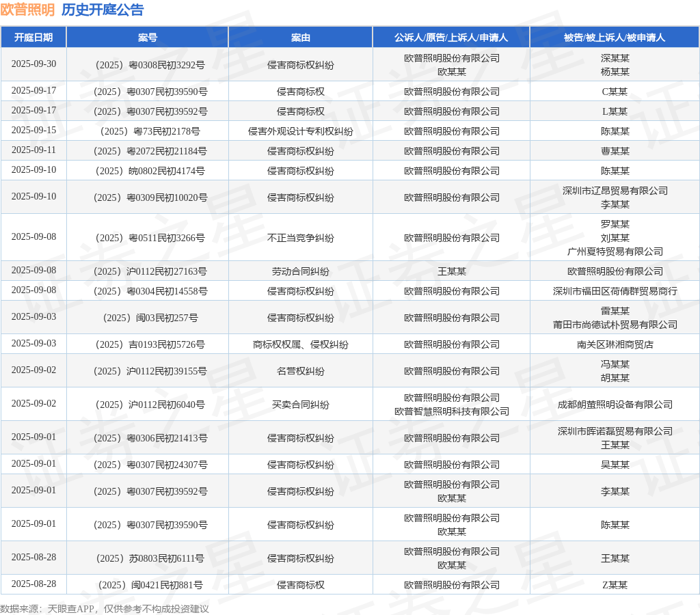The width and height of the screenshot is (700, 615).
Task: Click case number 粤0309民初10020号
Action: pos(150,197)
